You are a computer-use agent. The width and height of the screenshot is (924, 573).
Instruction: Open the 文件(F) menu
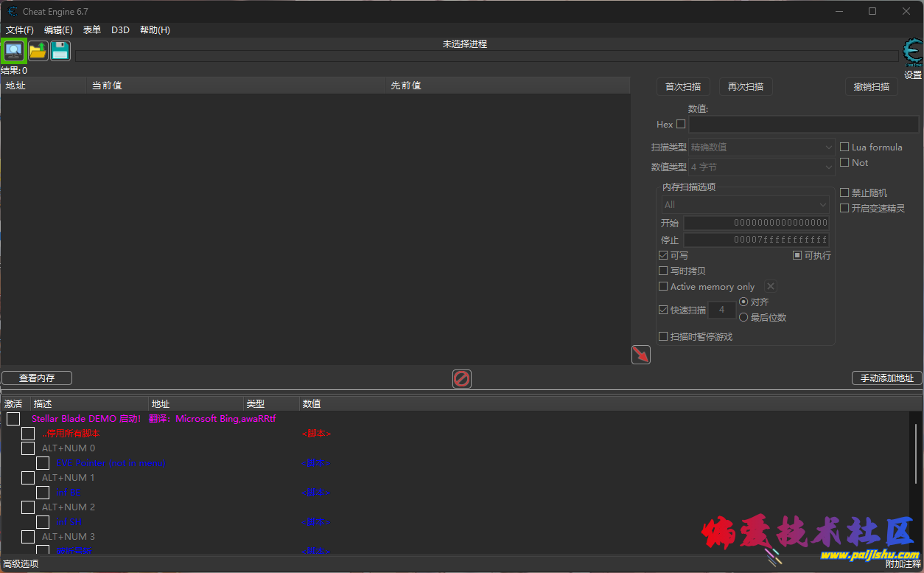coord(19,29)
